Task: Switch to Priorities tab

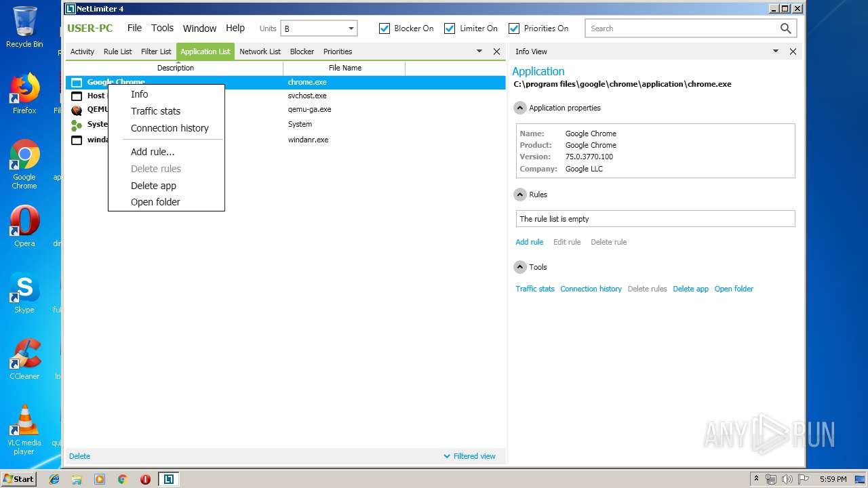Action: [338, 52]
